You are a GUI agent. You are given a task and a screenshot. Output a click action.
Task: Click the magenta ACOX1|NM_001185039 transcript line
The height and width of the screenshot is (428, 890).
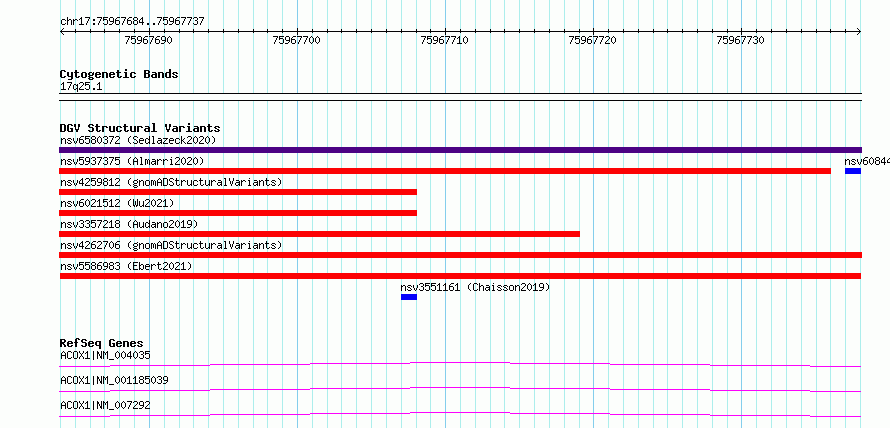(460, 389)
